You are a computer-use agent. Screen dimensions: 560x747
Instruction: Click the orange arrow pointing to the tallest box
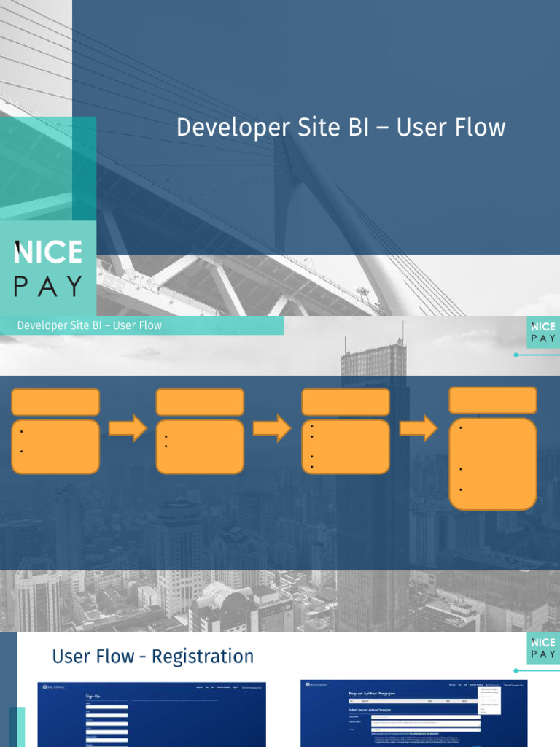[418, 427]
